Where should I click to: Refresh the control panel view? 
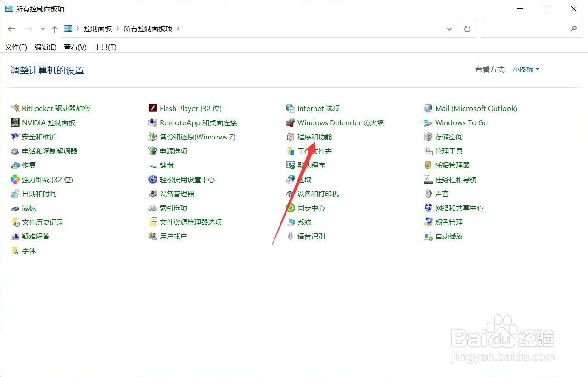(467, 28)
